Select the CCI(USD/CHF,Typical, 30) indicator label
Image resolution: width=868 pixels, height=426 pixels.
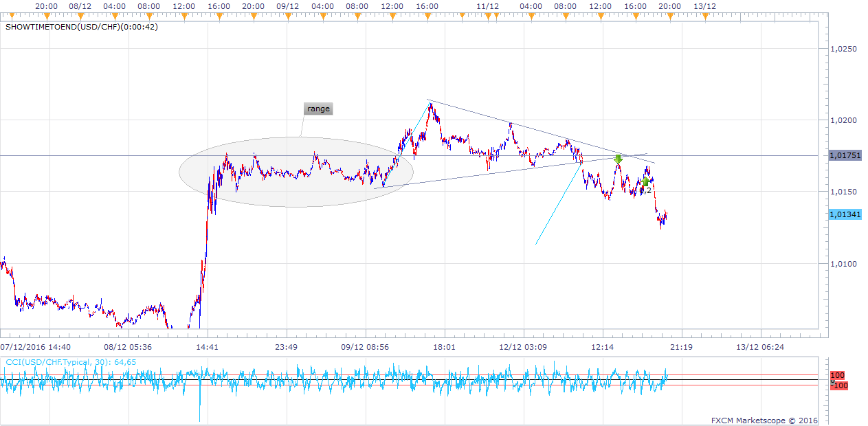pyautogui.click(x=70, y=362)
